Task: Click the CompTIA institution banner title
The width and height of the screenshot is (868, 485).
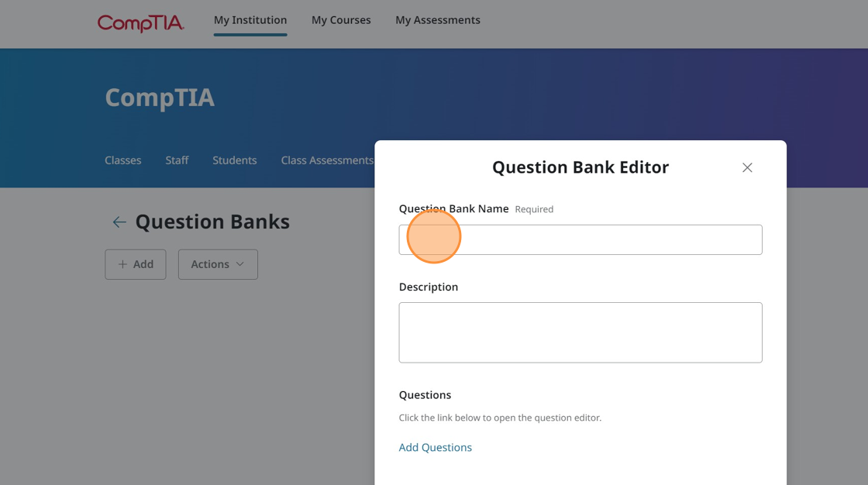Action: click(x=160, y=98)
